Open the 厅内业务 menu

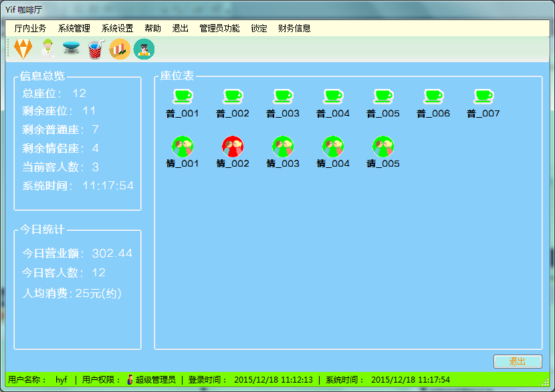[x=30, y=28]
